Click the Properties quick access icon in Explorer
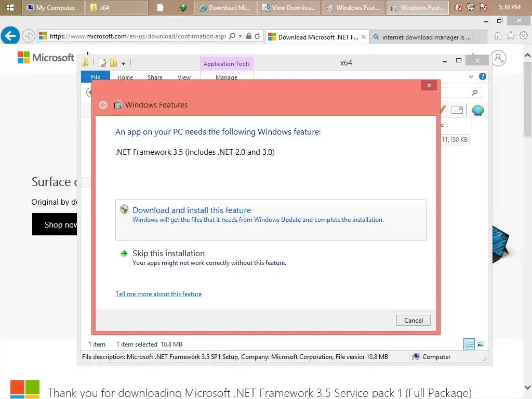 [102, 63]
